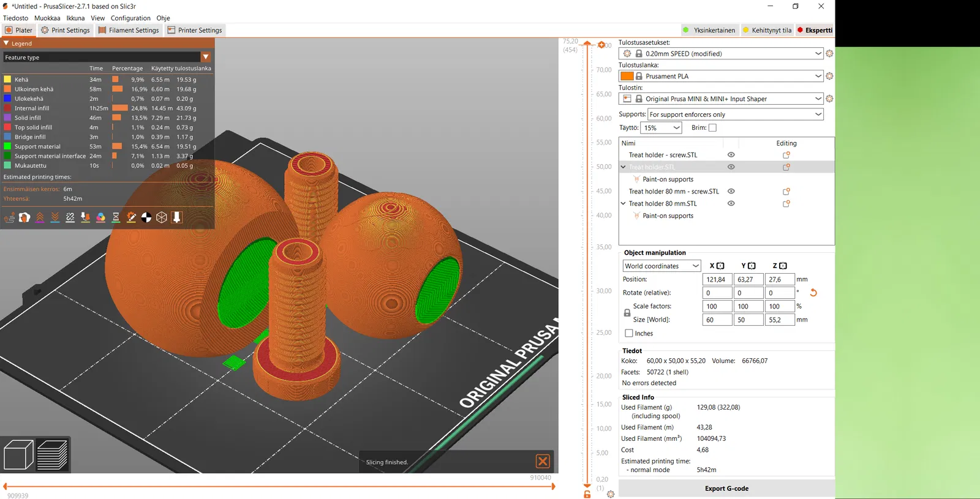Screen dimensions: 980x499
Task: Switch to Yksinkertainen mode
Action: pos(709,30)
